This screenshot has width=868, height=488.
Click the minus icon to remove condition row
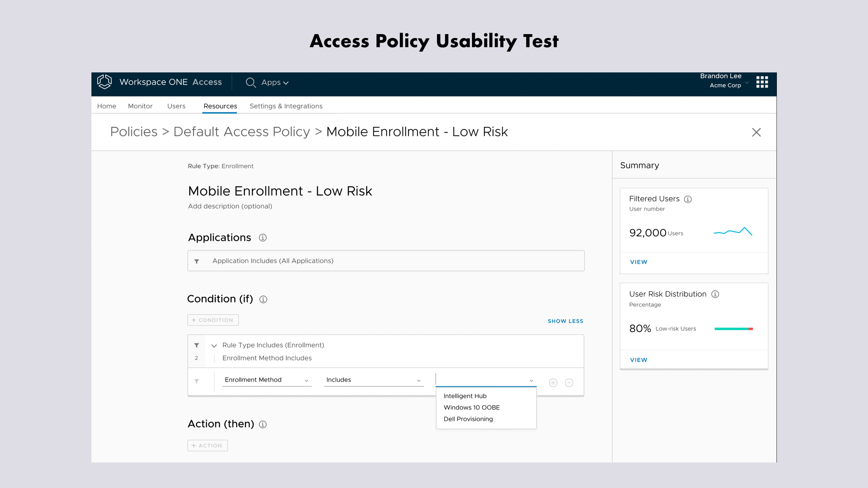pos(569,383)
